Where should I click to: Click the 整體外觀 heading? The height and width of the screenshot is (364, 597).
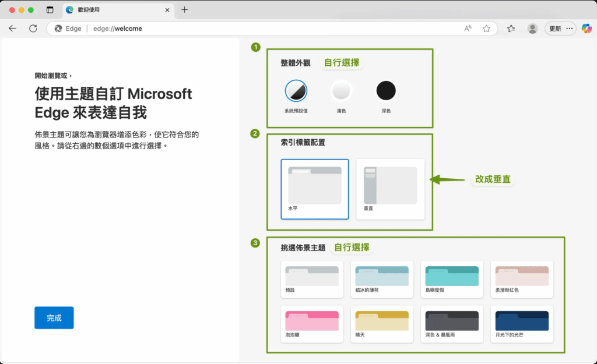click(x=296, y=63)
